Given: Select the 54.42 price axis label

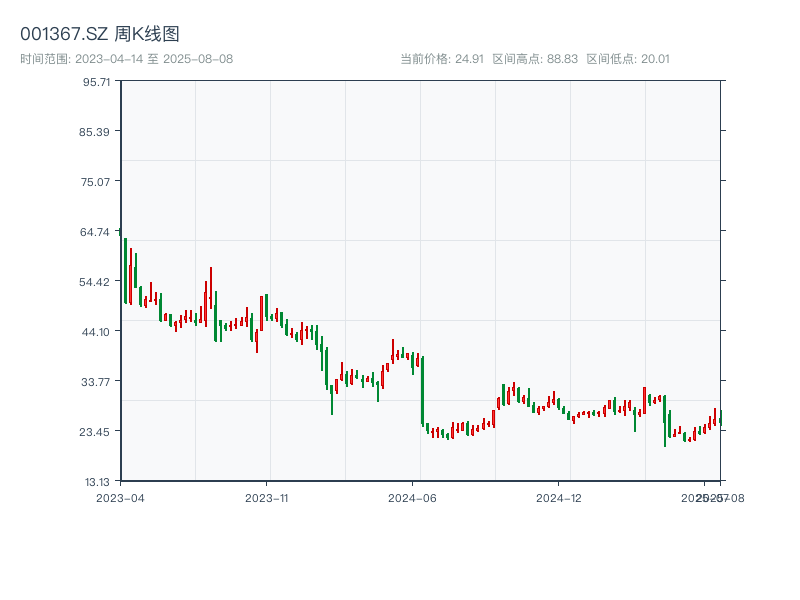Looking at the screenshot, I should pyautogui.click(x=97, y=282).
